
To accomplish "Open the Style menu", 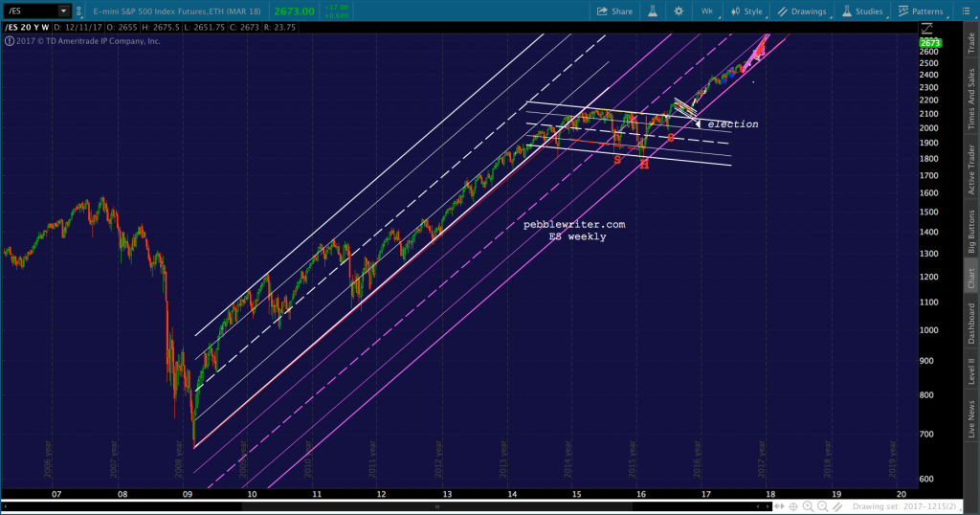I will click(x=746, y=11).
